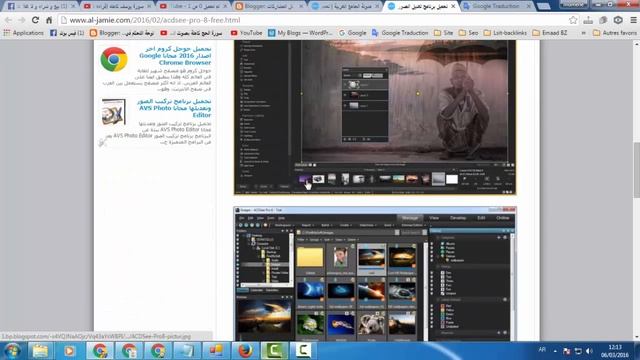Open the plain YouTube bookmark

[246, 33]
